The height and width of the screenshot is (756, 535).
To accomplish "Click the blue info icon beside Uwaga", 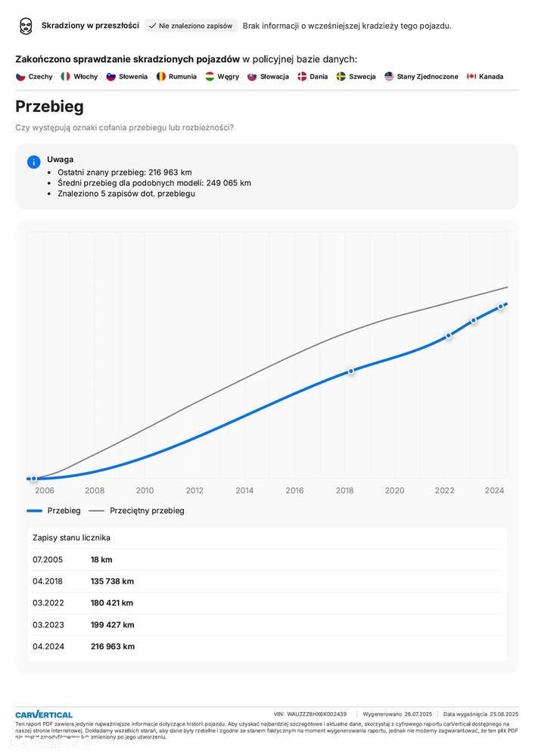I will [34, 162].
